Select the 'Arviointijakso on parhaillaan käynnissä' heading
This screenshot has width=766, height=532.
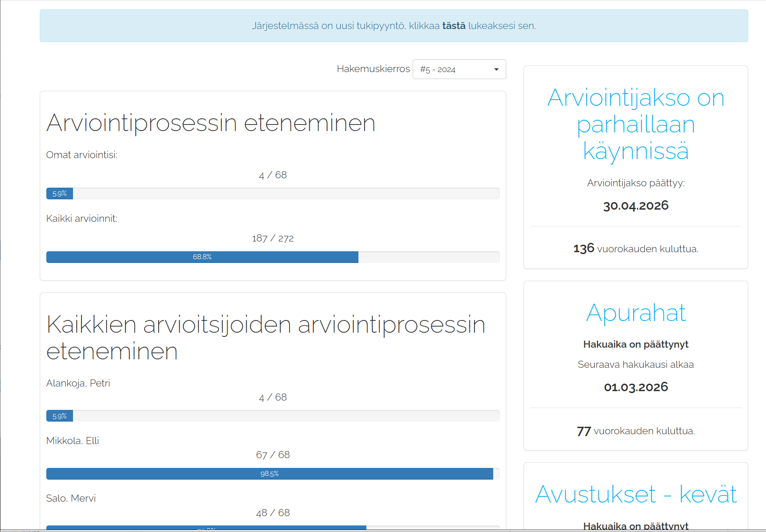coord(635,124)
